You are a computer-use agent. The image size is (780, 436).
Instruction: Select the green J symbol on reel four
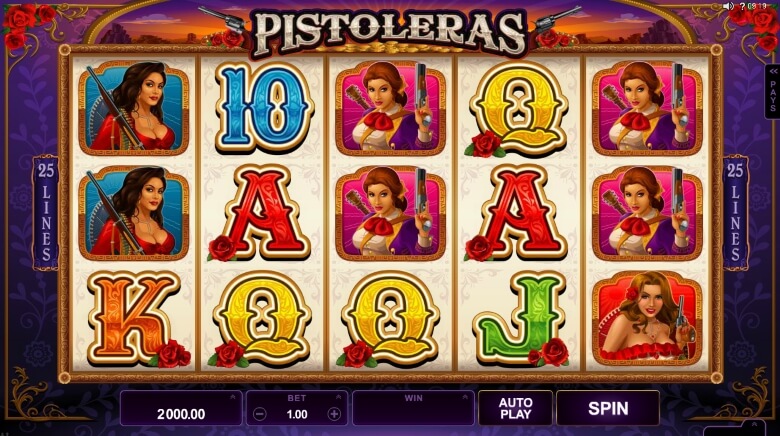[x=519, y=320]
